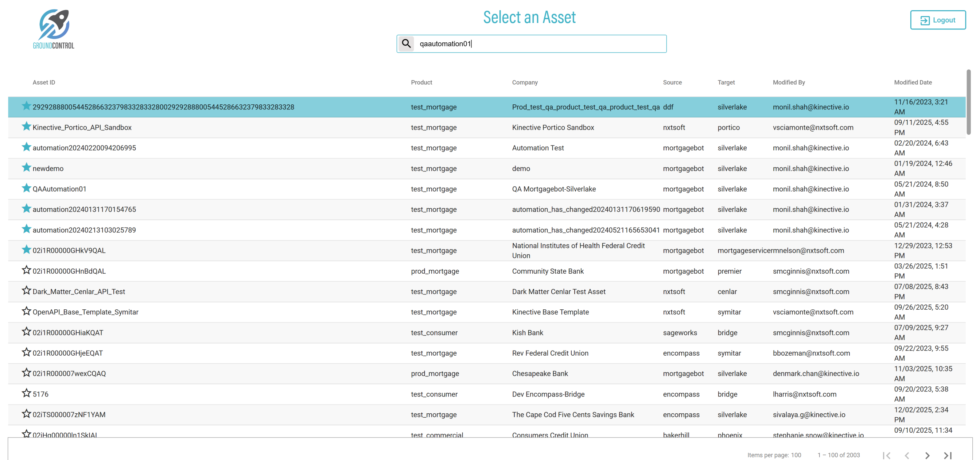Unfavorite the newdemo asset star
Image resolution: width=980 pixels, height=460 pixels.
click(x=26, y=167)
